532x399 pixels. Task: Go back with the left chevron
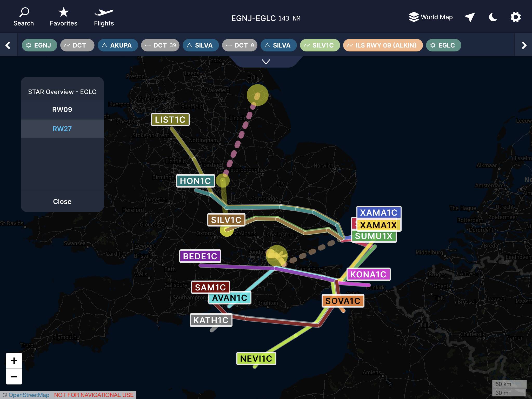(x=8, y=45)
